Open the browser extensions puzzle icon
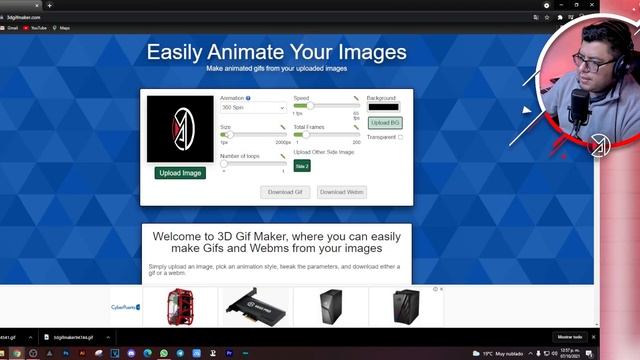This screenshot has height=360, width=640. click(x=560, y=17)
